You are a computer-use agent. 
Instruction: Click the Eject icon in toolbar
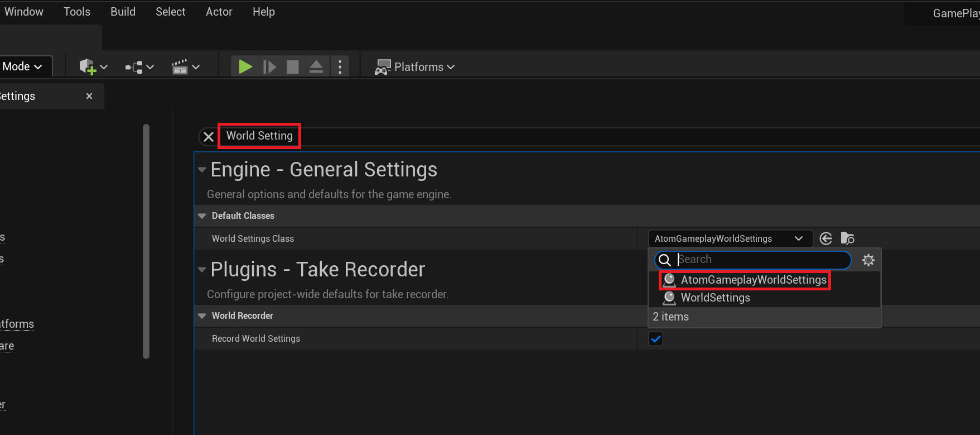pyautogui.click(x=316, y=67)
